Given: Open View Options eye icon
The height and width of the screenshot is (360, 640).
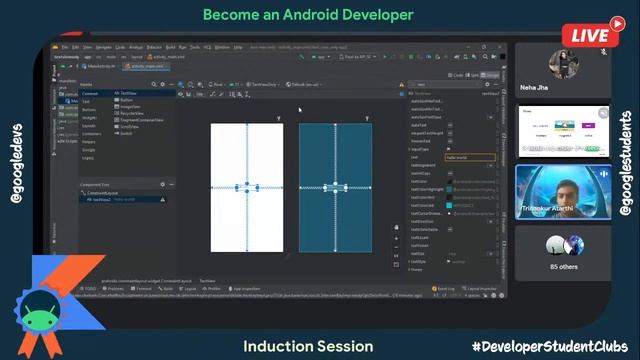Looking at the screenshot, I should [181, 94].
